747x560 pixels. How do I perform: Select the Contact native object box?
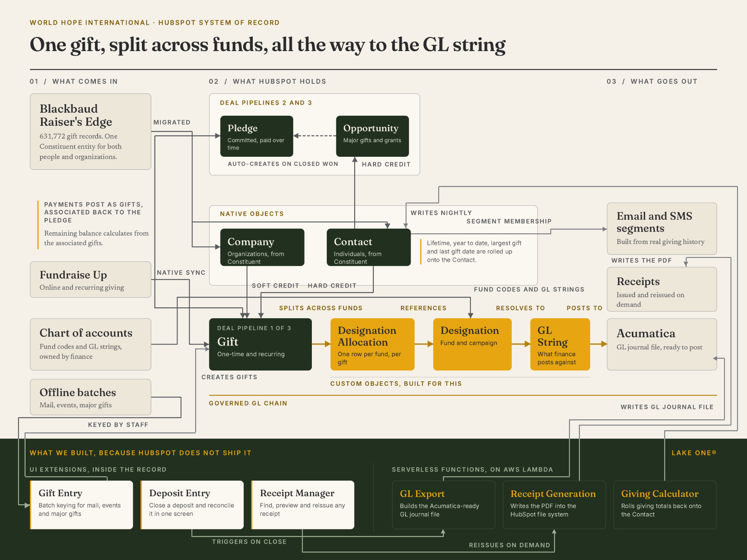pyautogui.click(x=369, y=247)
